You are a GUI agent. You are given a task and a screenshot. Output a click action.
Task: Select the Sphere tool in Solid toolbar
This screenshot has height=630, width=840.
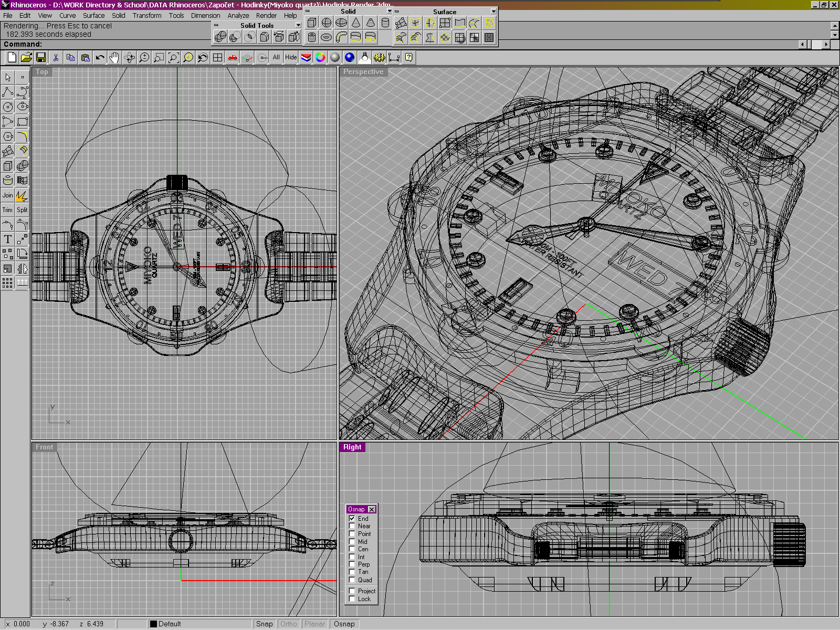coord(327,23)
